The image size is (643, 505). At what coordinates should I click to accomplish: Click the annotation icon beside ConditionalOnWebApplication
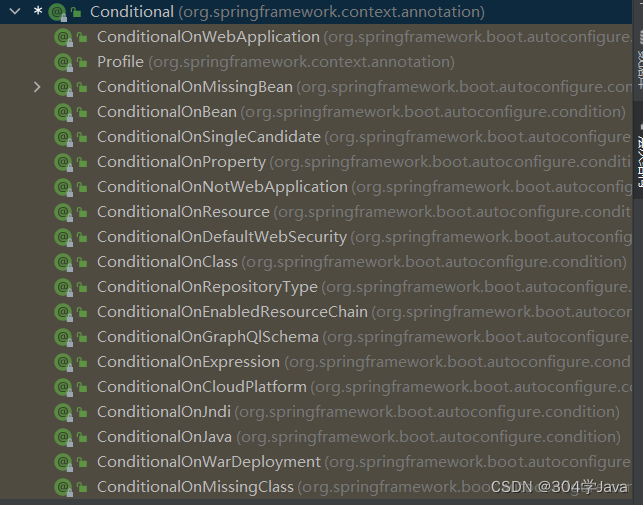click(x=63, y=37)
